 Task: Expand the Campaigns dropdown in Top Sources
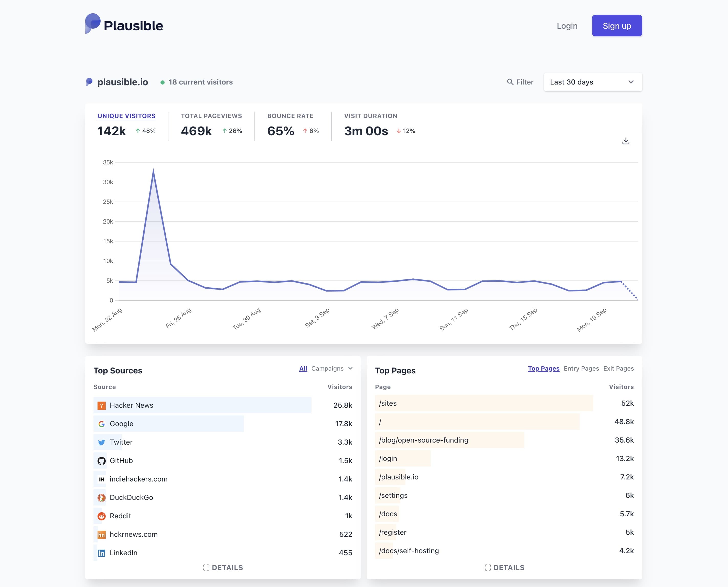(331, 368)
